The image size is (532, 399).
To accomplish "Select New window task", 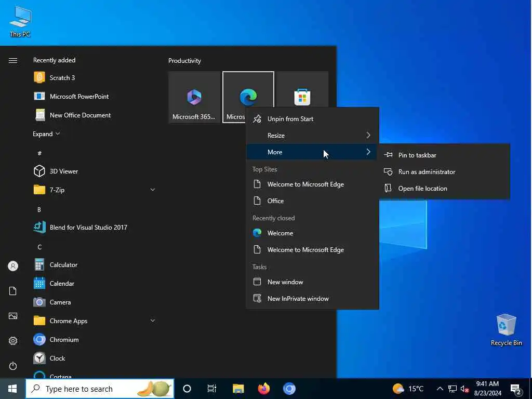I will pos(312,282).
